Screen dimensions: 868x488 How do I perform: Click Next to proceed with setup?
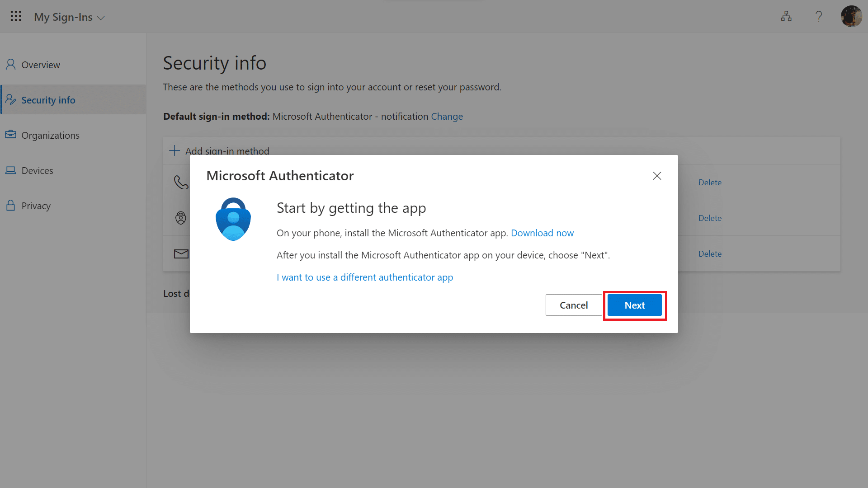(x=635, y=305)
